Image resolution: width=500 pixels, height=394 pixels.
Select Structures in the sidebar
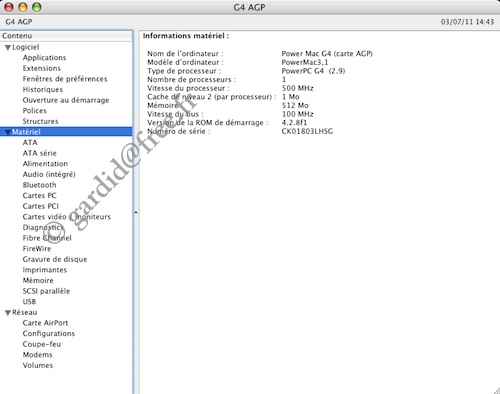click(x=40, y=121)
